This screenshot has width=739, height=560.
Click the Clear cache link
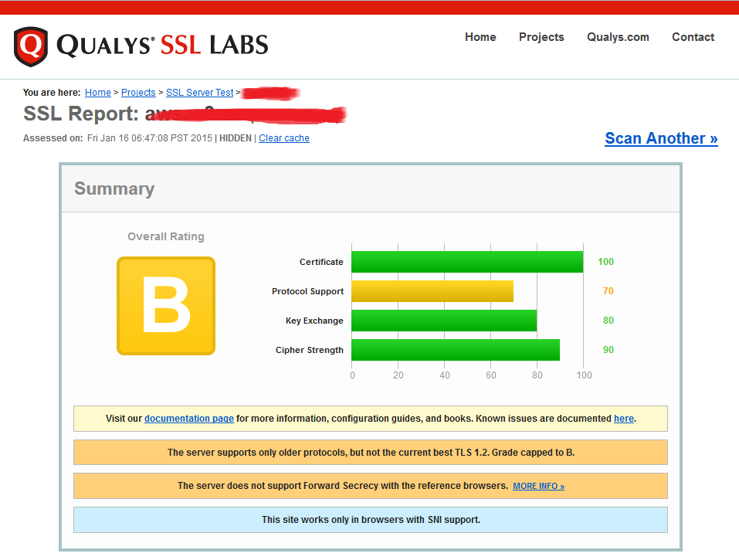pos(284,138)
